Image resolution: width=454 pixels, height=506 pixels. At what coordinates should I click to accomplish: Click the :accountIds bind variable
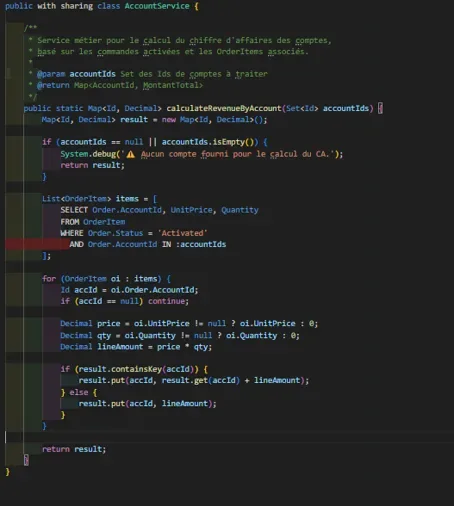201,244
